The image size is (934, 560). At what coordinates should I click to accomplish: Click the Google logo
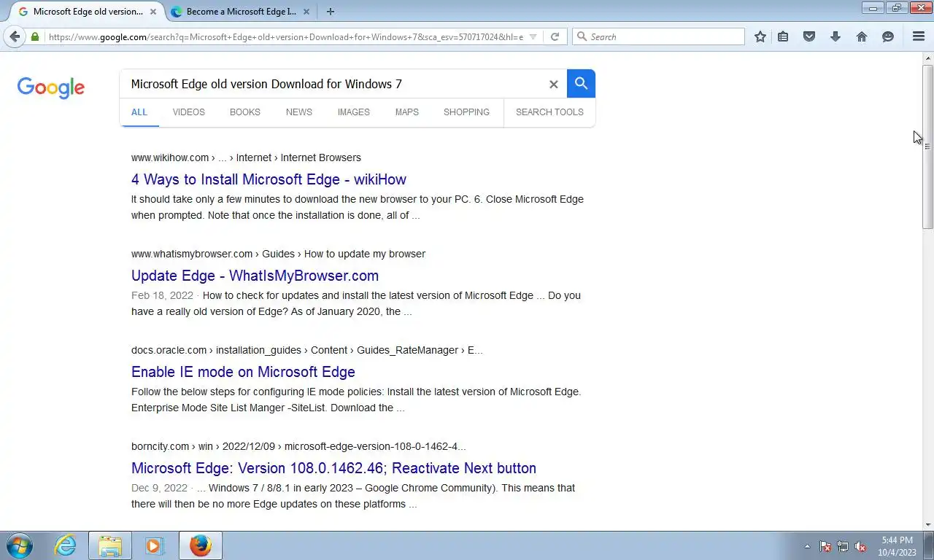point(51,87)
